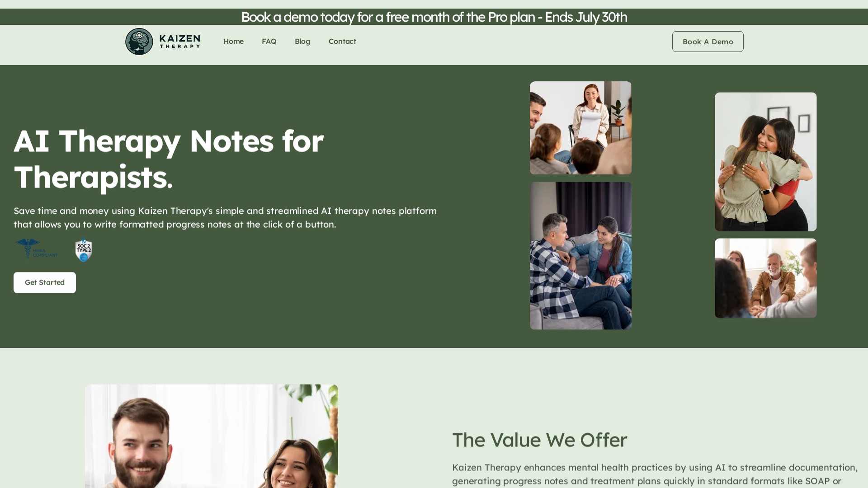Click the Save time and money description text
This screenshot has height=488, width=868.
coord(225,217)
